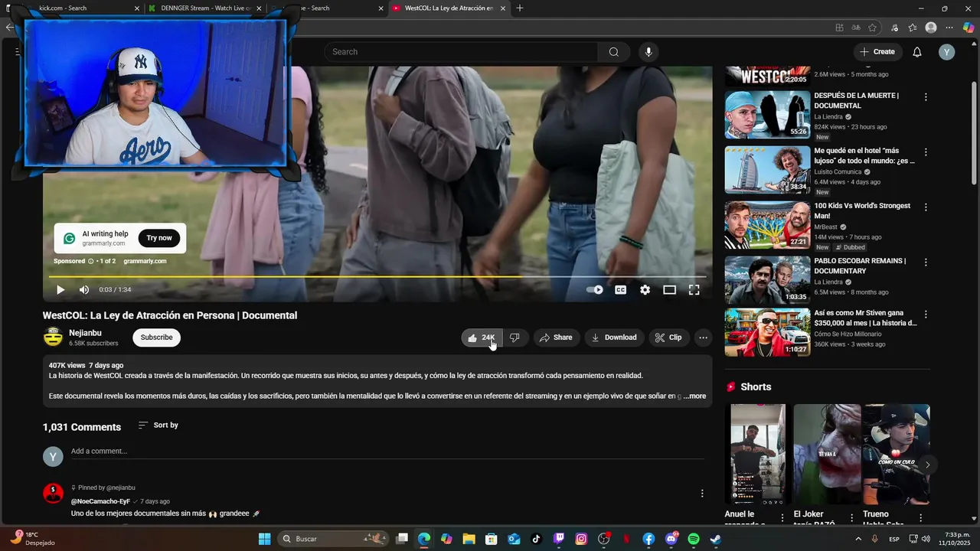This screenshot has height=551, width=980.
Task: Open YouTube notifications bell
Action: click(x=917, y=52)
